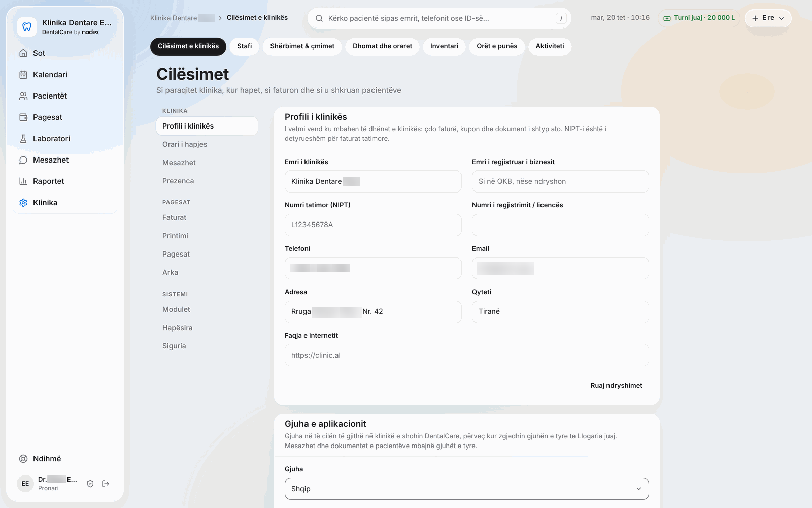
Task: Open Orari i hapjes settings section
Action: pyautogui.click(x=207, y=144)
